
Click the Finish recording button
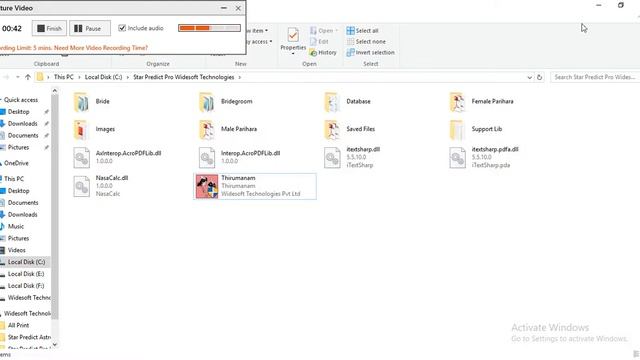[49, 29]
